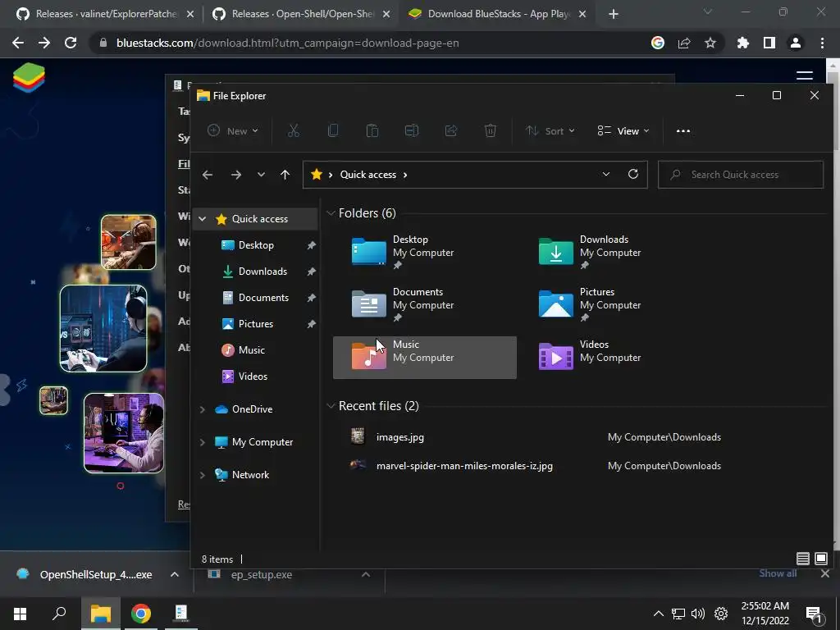
Task: Click the Paste clipboard icon in File Explorer
Action: coord(372,130)
